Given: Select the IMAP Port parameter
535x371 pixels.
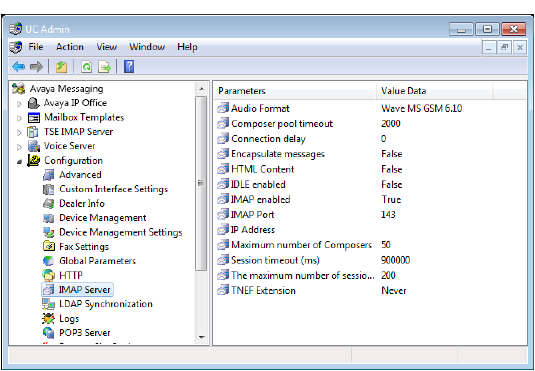Looking at the screenshot, I should pyautogui.click(x=252, y=214).
